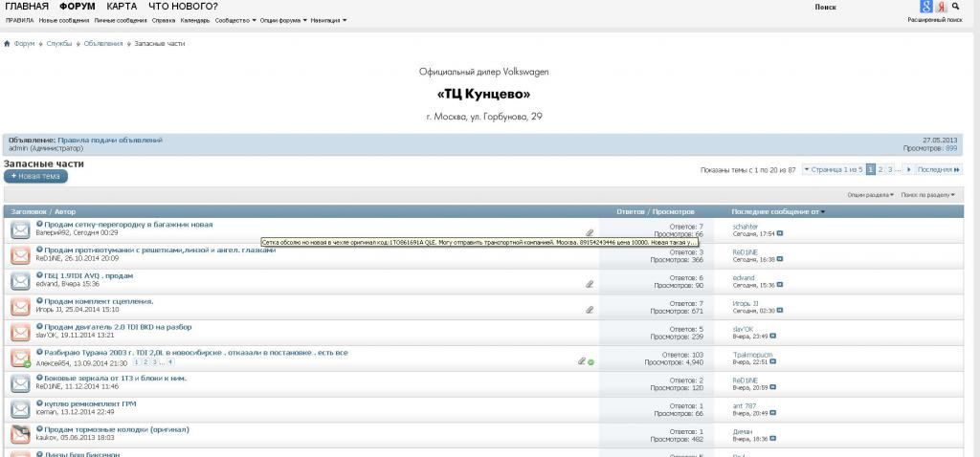This screenshot has width=980, height=457.
Task: Click the Последняя last-page link
Action: coord(939,170)
